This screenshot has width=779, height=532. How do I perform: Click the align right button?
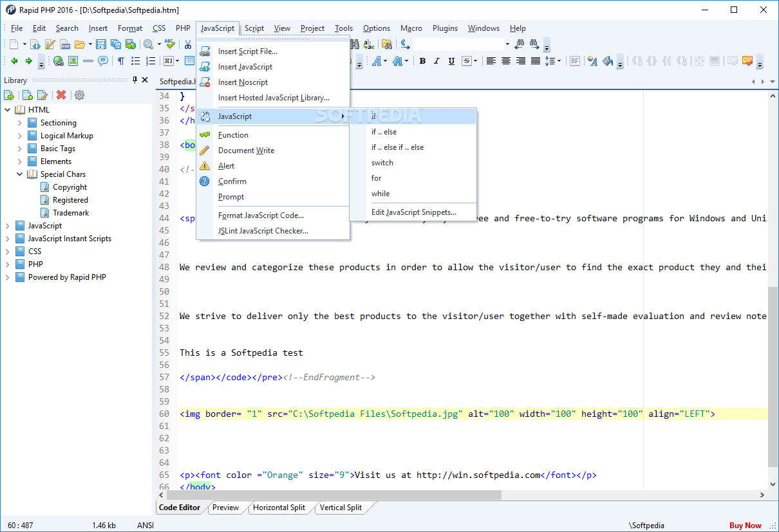(x=520, y=61)
